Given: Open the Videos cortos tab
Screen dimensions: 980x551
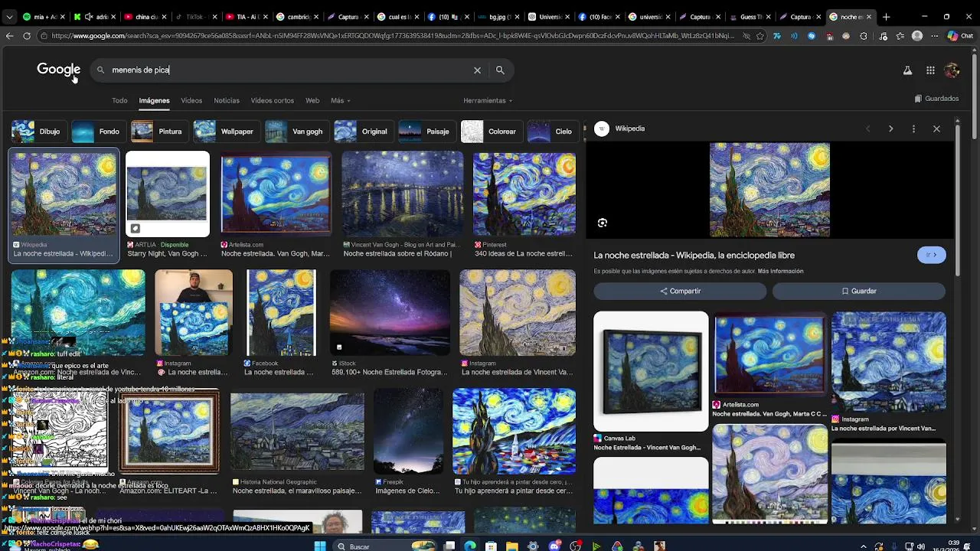Looking at the screenshot, I should pyautogui.click(x=272, y=100).
